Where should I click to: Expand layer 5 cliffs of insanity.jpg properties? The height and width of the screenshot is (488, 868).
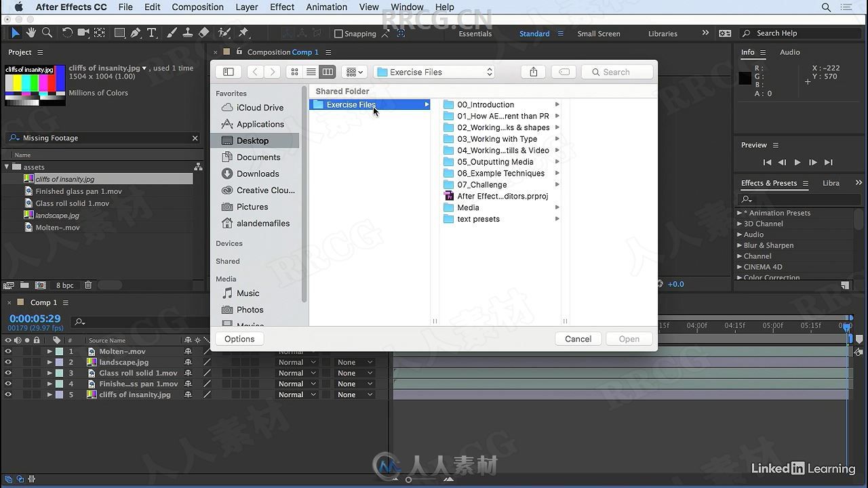click(50, 394)
